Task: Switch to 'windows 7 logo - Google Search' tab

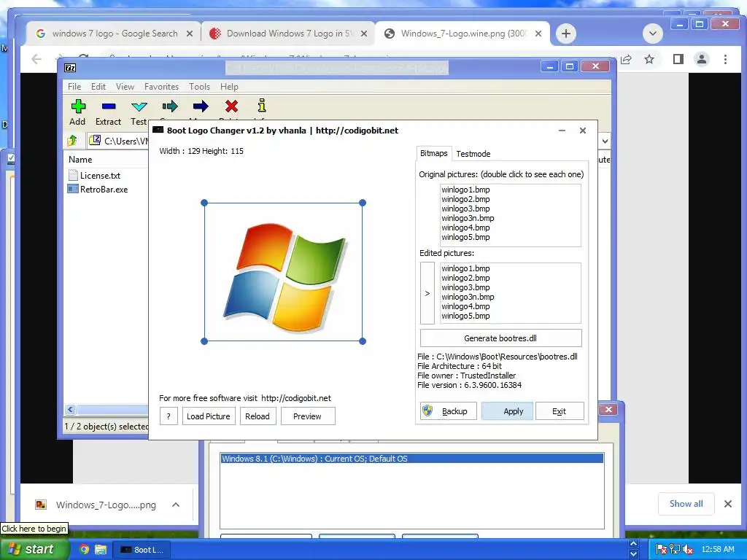Action: 115,34
